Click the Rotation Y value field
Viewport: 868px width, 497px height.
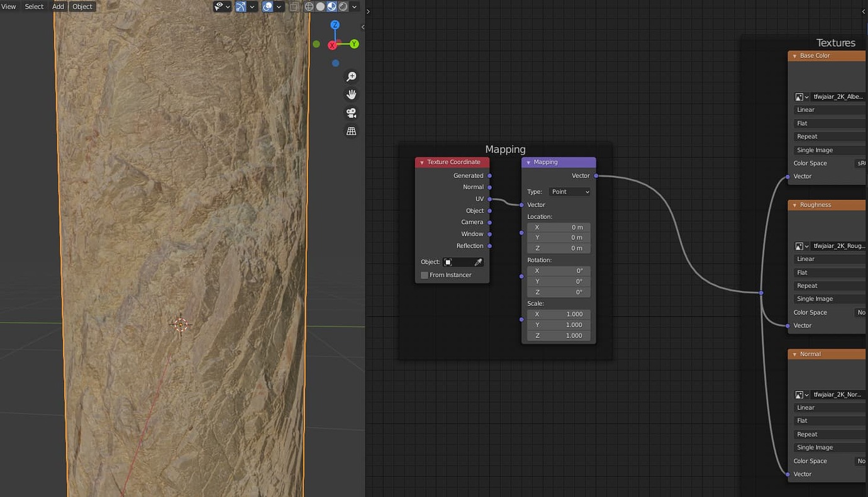click(559, 281)
